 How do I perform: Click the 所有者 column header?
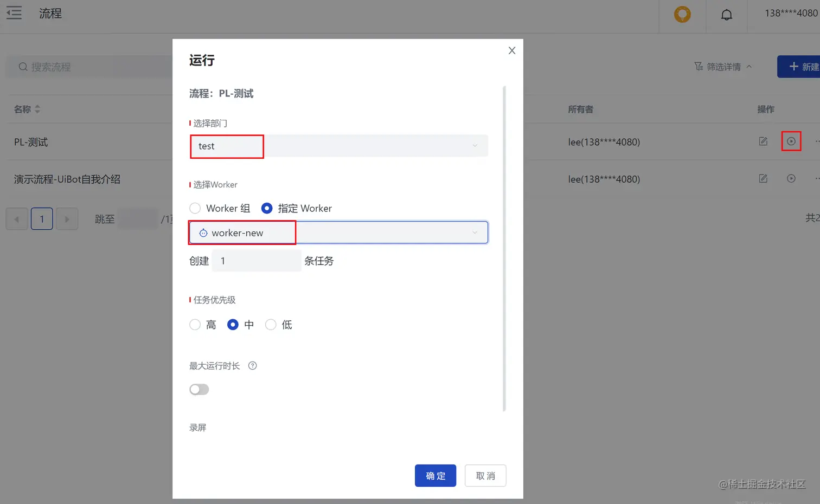(580, 109)
